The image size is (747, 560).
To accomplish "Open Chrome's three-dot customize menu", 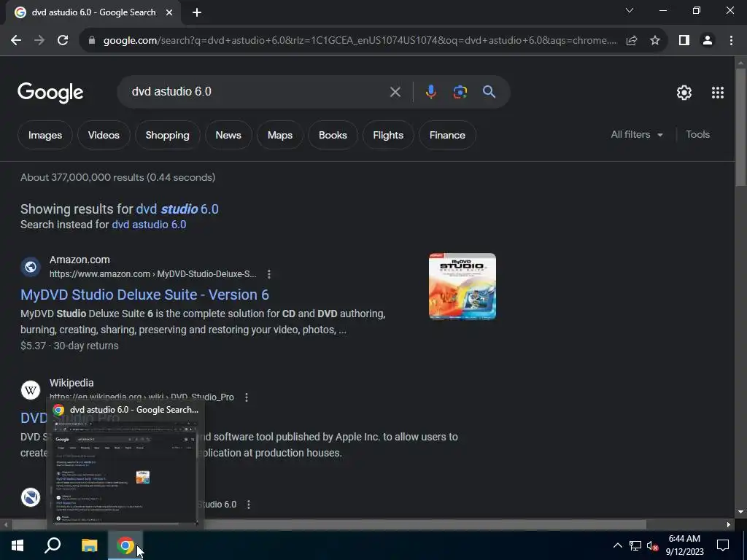I will point(731,41).
